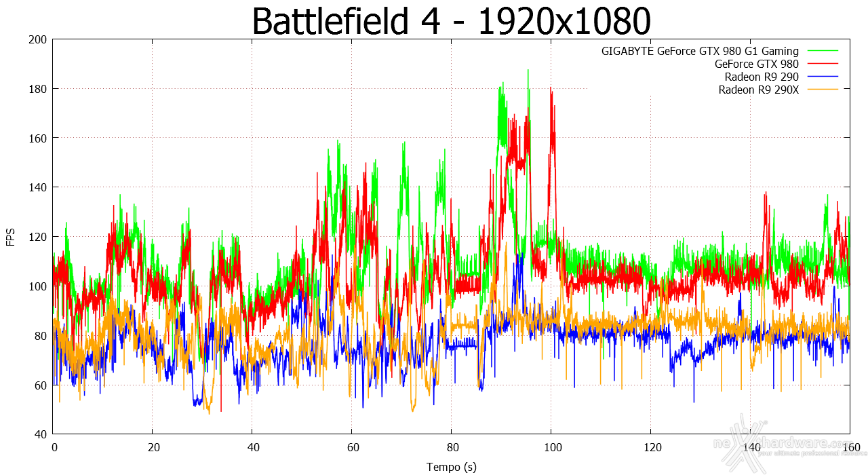Pick the orange legend line for Radeon R9 290X
This screenshot has width=868, height=475.
click(x=821, y=90)
